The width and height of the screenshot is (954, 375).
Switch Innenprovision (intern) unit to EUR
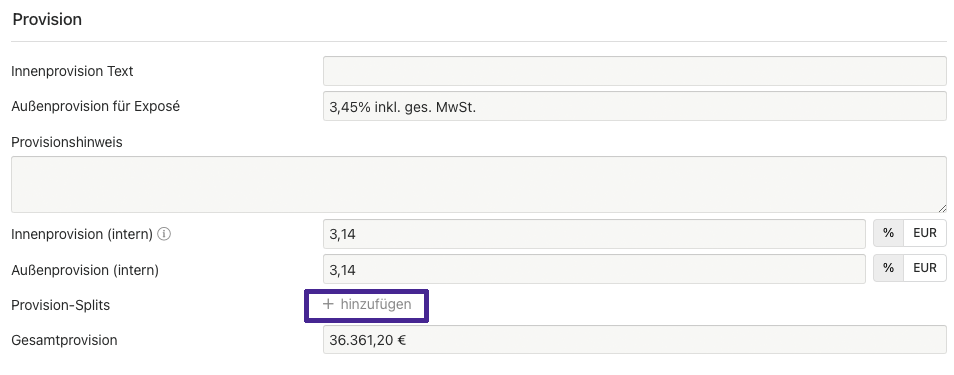[925, 234]
